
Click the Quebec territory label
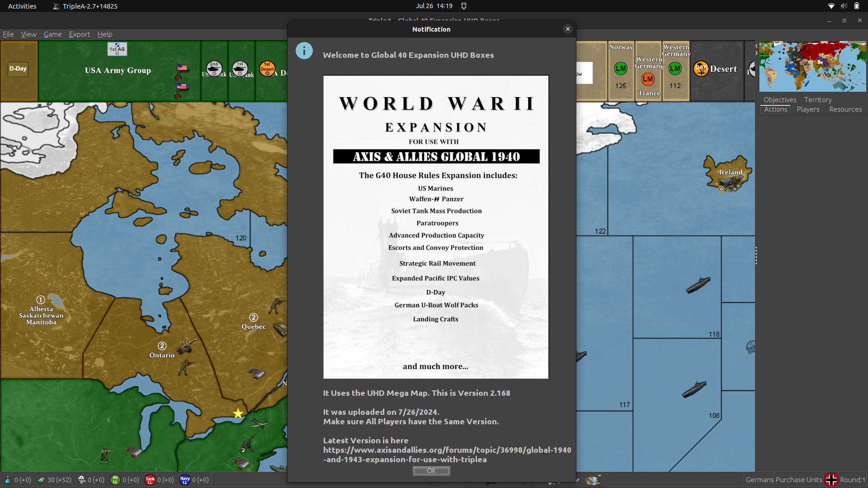click(254, 327)
